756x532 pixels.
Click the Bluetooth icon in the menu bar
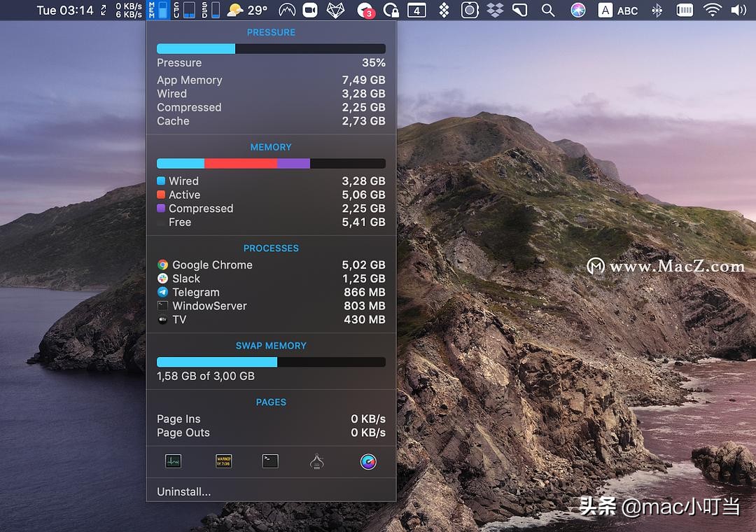tap(657, 10)
